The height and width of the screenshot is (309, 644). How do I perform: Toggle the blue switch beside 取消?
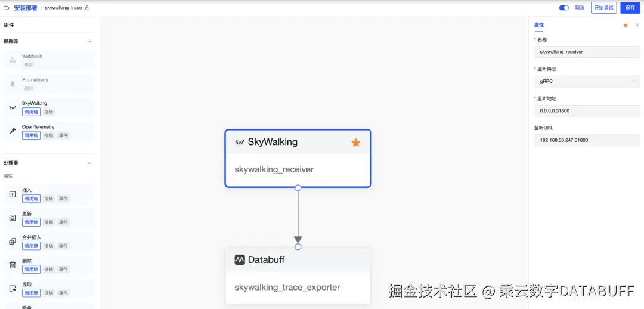(x=564, y=7)
